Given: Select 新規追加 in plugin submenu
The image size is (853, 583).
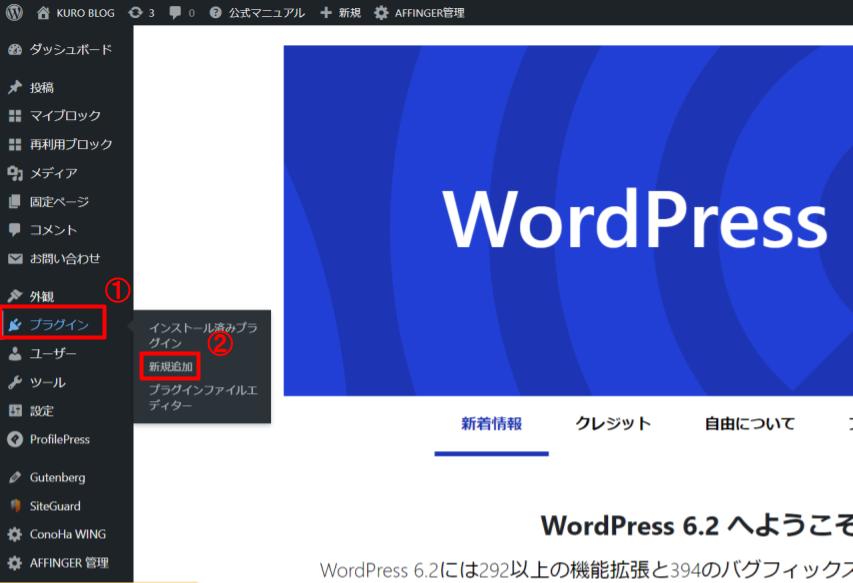Looking at the screenshot, I should click(x=170, y=367).
